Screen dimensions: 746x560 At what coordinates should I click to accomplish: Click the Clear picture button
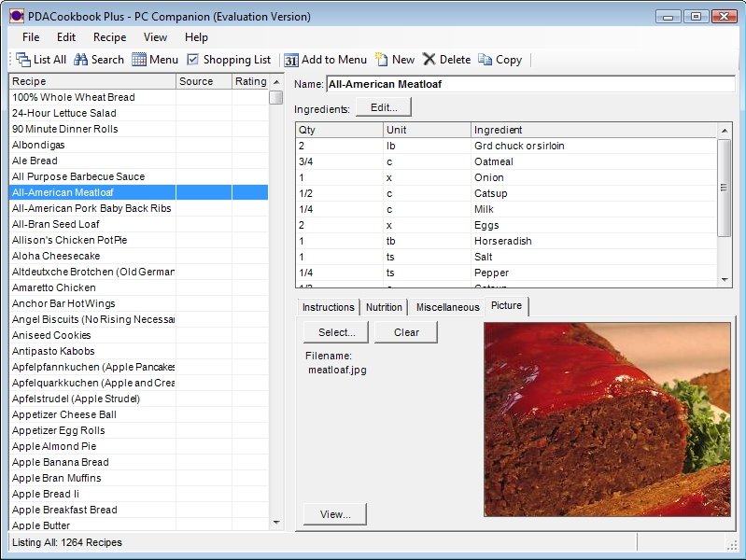[x=406, y=332]
